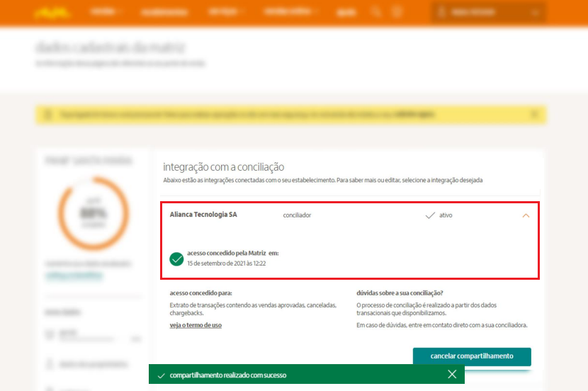The height and width of the screenshot is (391, 588).
Task: Open the last text menu item before the magnifier
Action: click(x=346, y=12)
